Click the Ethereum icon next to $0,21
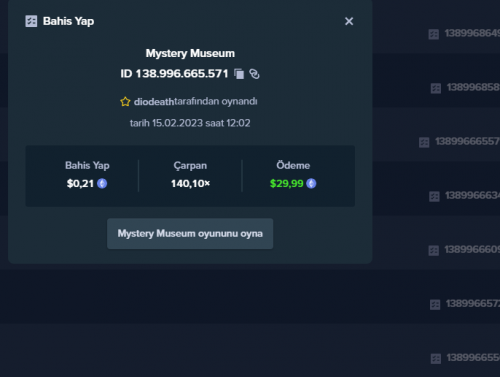The height and width of the screenshot is (377, 500). coord(102,183)
